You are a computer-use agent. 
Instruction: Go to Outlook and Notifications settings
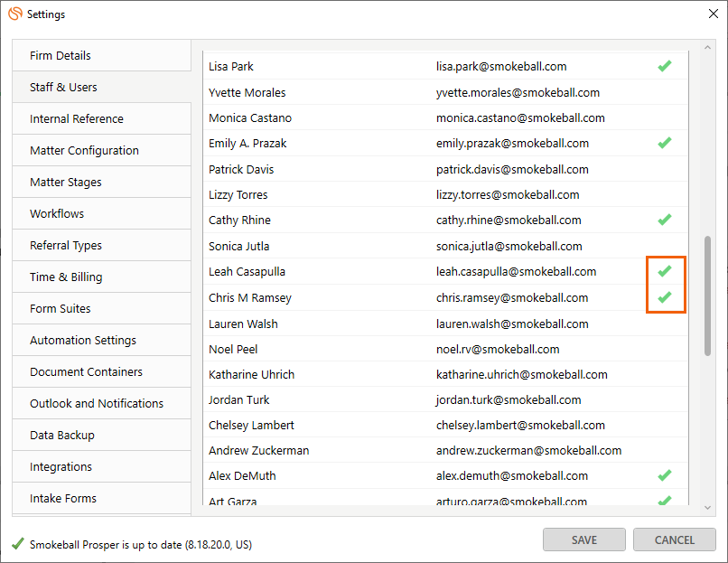pos(102,403)
